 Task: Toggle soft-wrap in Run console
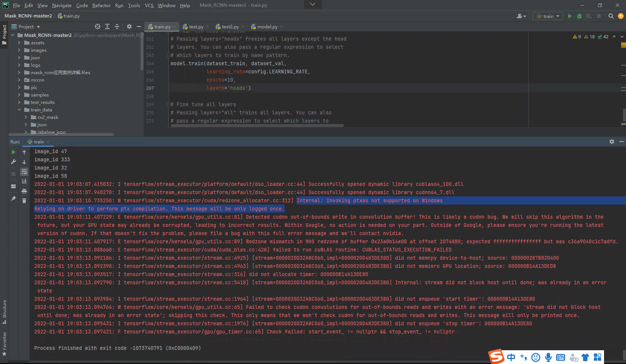24,172
